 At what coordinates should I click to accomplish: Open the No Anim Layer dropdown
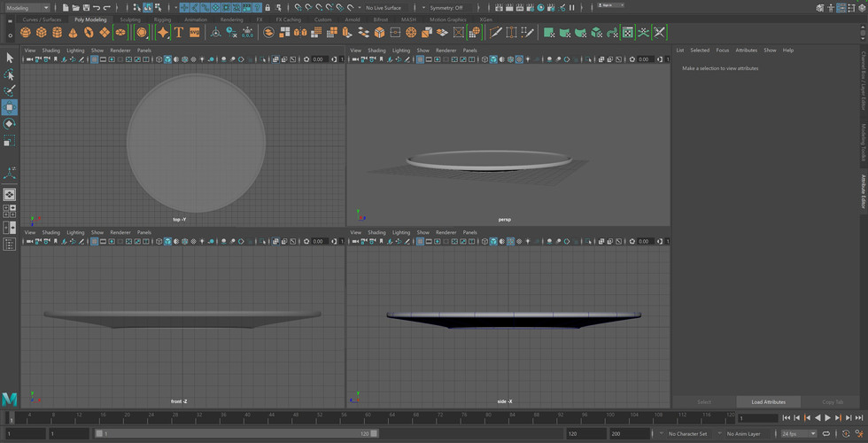pyautogui.click(x=743, y=433)
